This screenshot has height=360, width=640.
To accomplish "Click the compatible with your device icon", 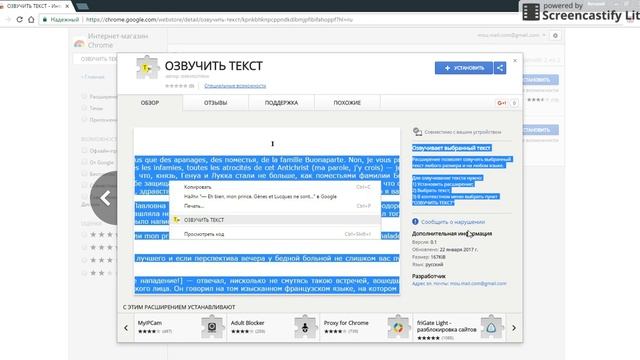I will click(417, 131).
